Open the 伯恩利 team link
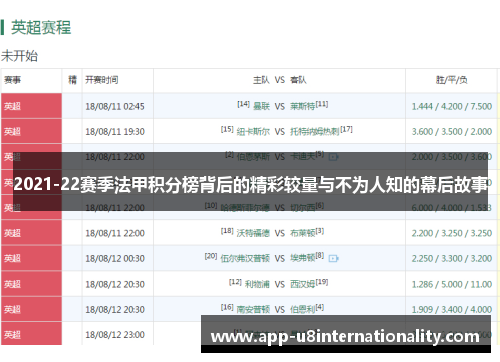This screenshot has height=362, width=500. coord(302,310)
